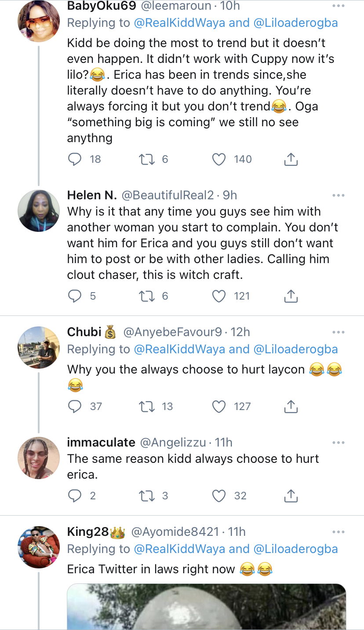Open Helen N.'s profile picture
This screenshot has width=364, height=630.
[39, 210]
